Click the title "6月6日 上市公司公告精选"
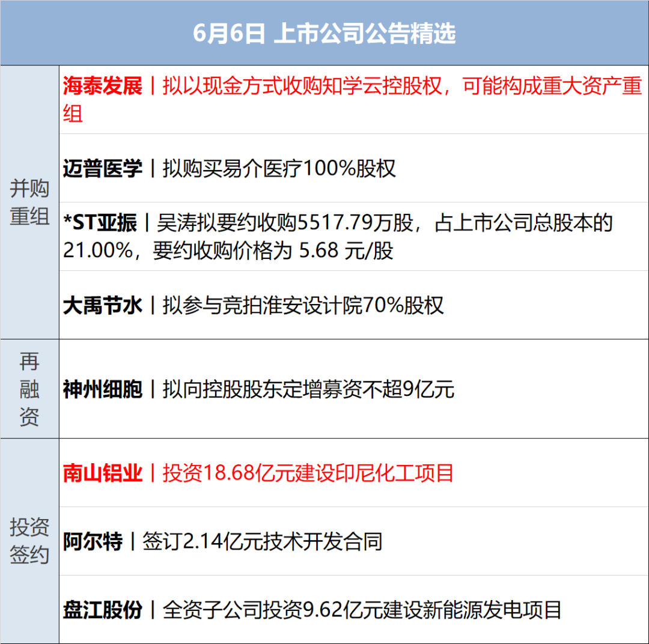 click(324, 33)
